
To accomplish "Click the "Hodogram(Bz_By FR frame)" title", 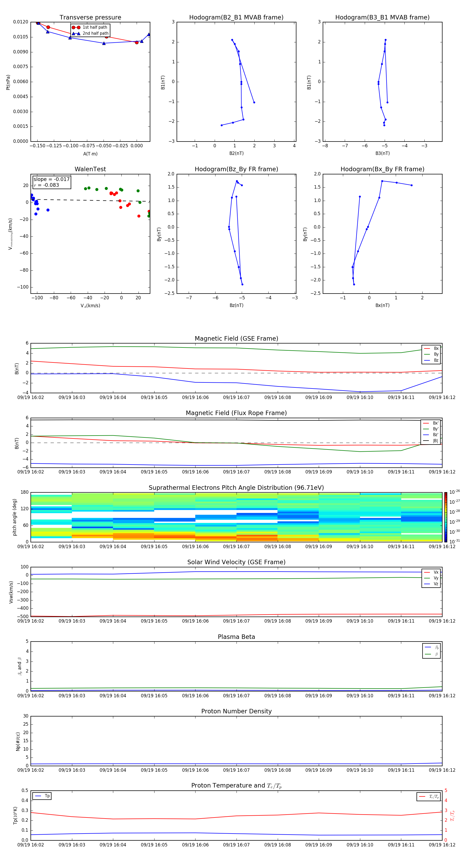I will pos(236,169).
